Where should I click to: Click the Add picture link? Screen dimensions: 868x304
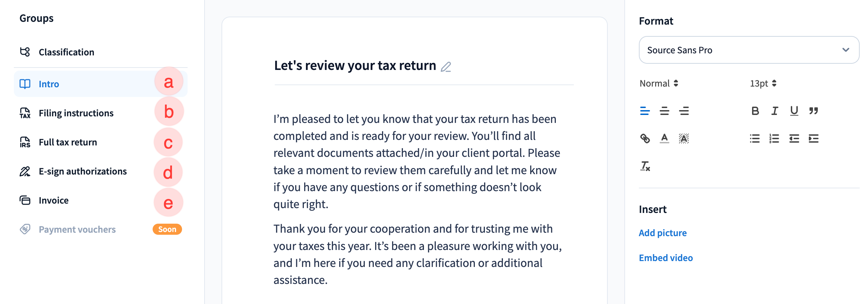point(662,233)
